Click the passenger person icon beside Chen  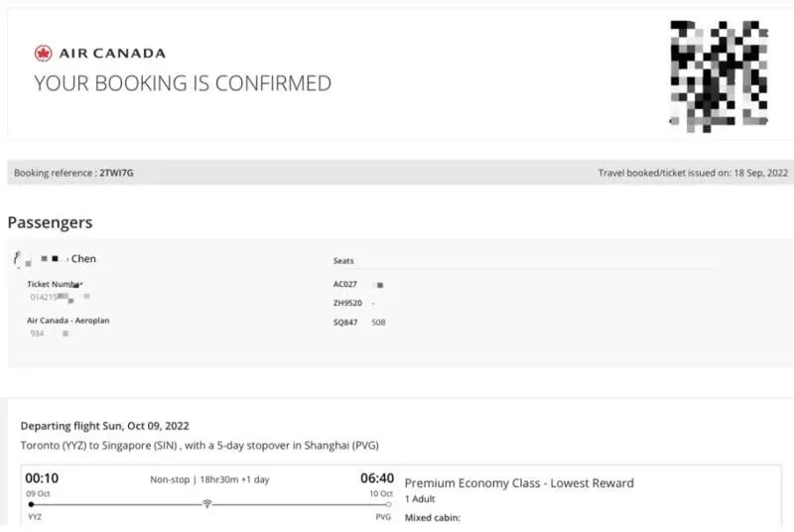(x=17, y=258)
